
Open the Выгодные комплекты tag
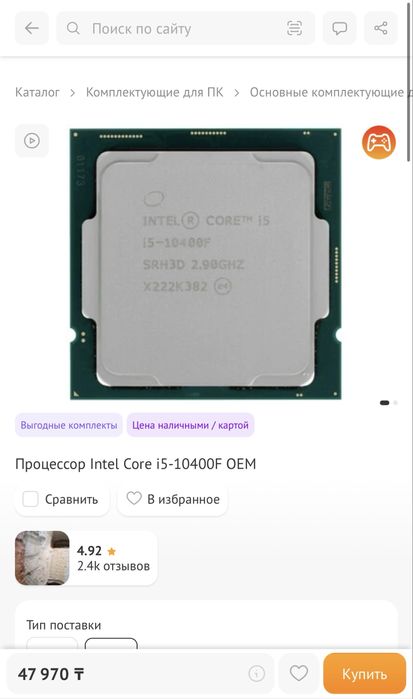[69, 425]
